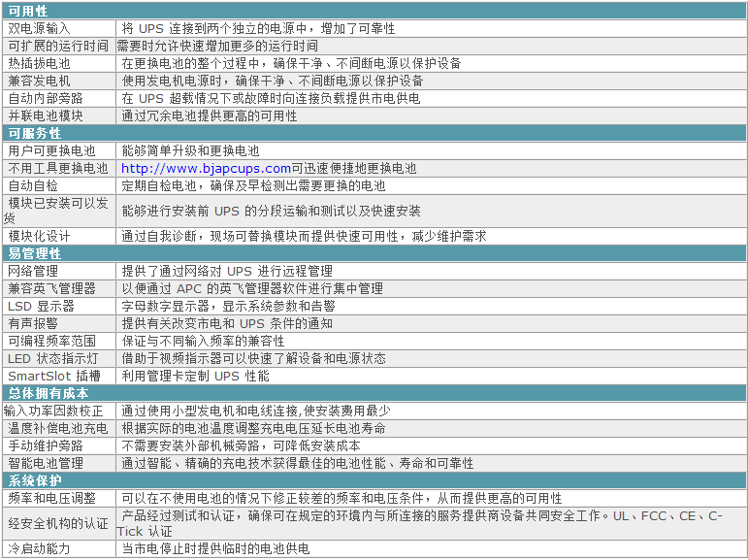Viewport: 748px width, 560px height.
Task: Click the 经安全机构的认证 row label
Action: 58,523
